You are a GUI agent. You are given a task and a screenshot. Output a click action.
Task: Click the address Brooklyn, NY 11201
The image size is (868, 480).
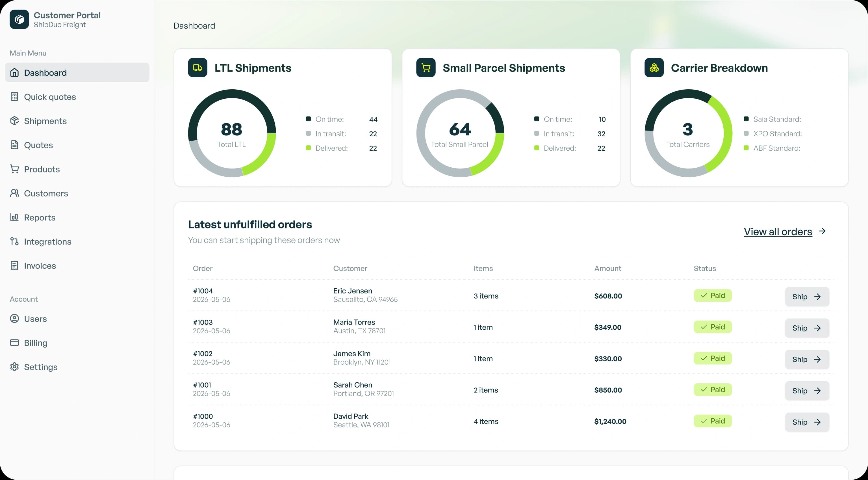point(362,362)
